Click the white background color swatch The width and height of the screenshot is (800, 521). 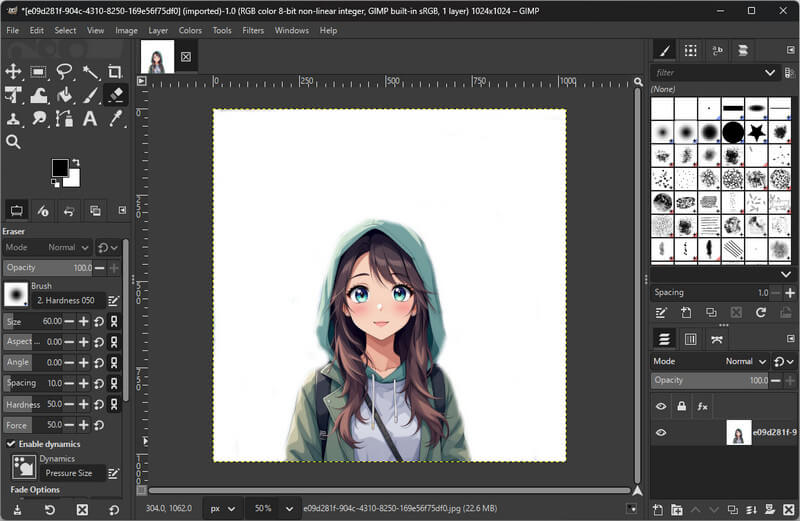click(x=74, y=179)
